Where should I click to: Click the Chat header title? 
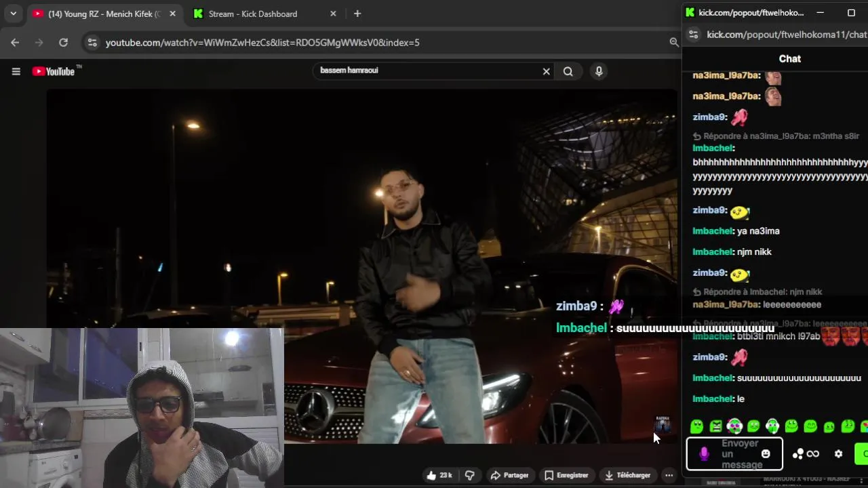click(x=790, y=59)
